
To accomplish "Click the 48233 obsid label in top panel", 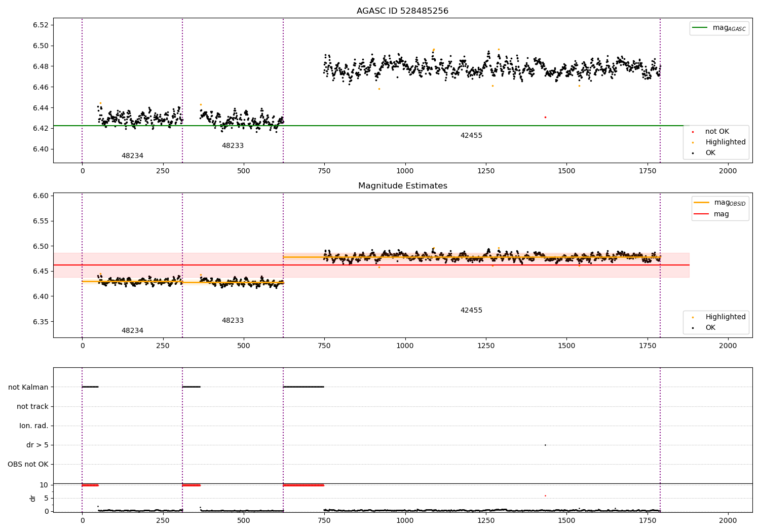I will pos(233,146).
